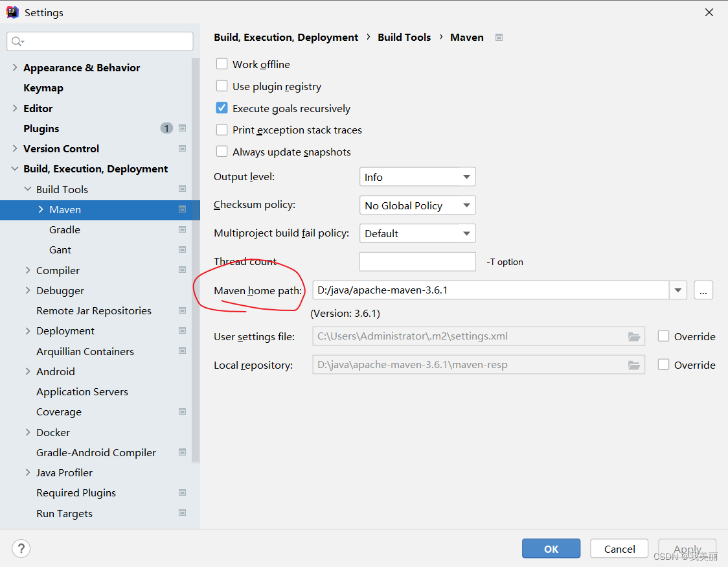Open Multiproject build fail policy dropdown

coord(417,233)
